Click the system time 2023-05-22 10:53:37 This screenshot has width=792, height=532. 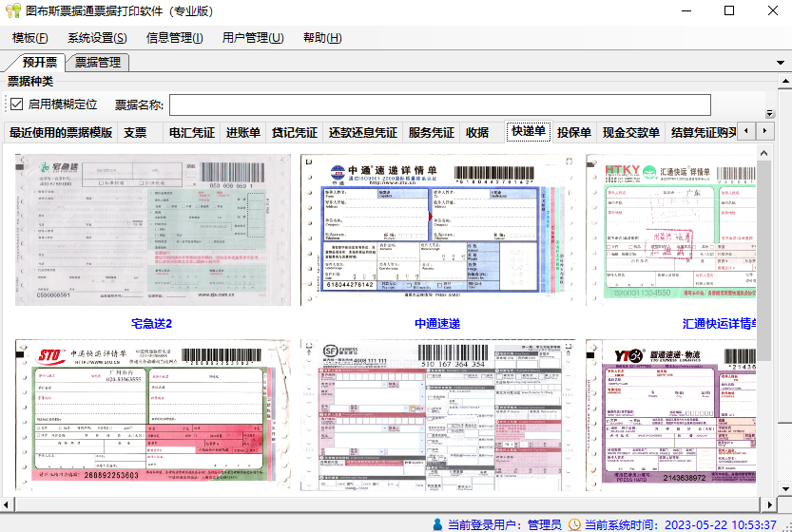coord(721,525)
